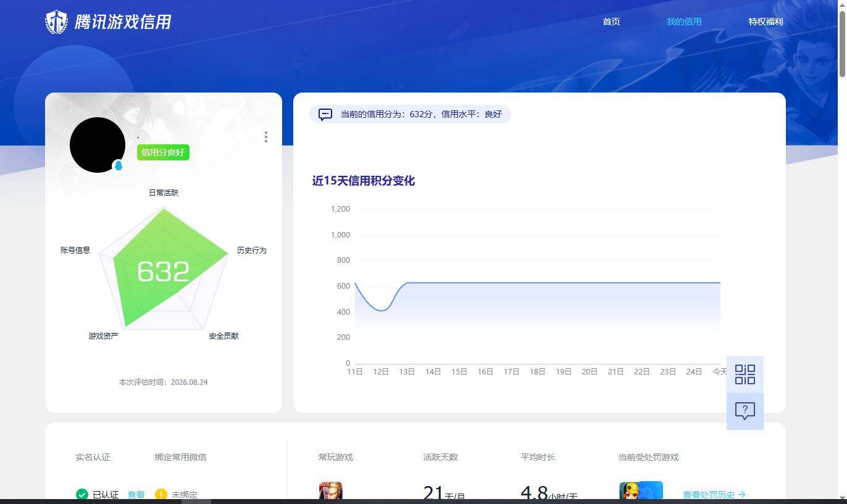Open the three-dot menu on profile card
The image size is (847, 504).
266,137
